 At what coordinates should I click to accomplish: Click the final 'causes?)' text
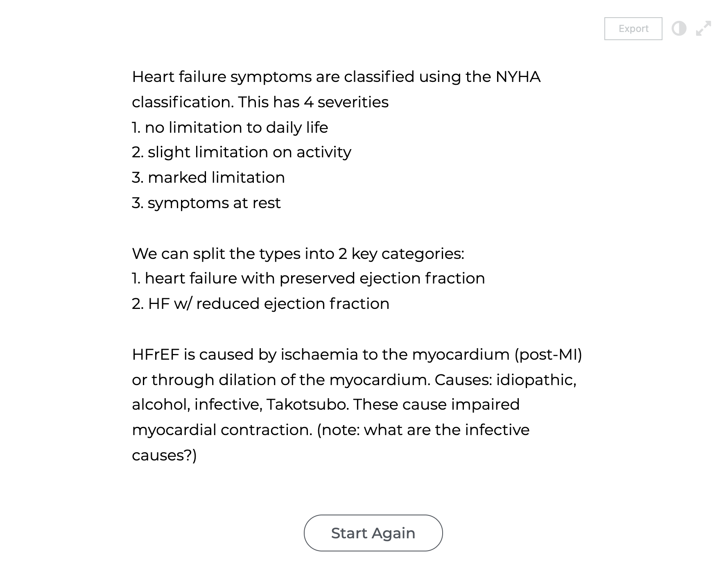pyautogui.click(x=164, y=456)
